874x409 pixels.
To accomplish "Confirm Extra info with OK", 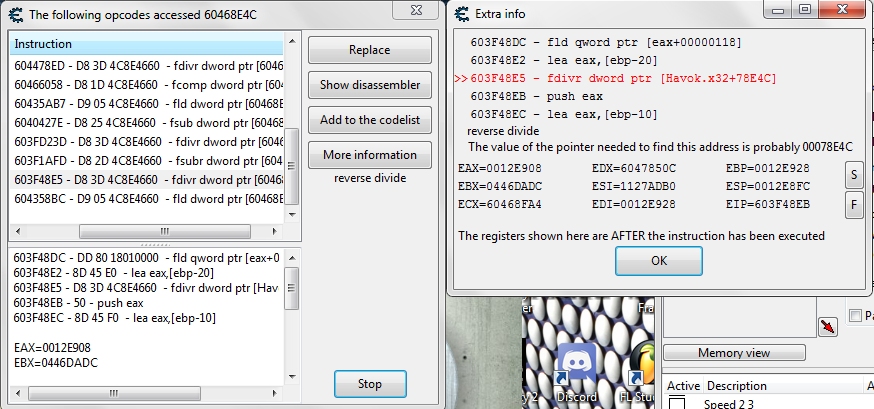I will coord(659,261).
